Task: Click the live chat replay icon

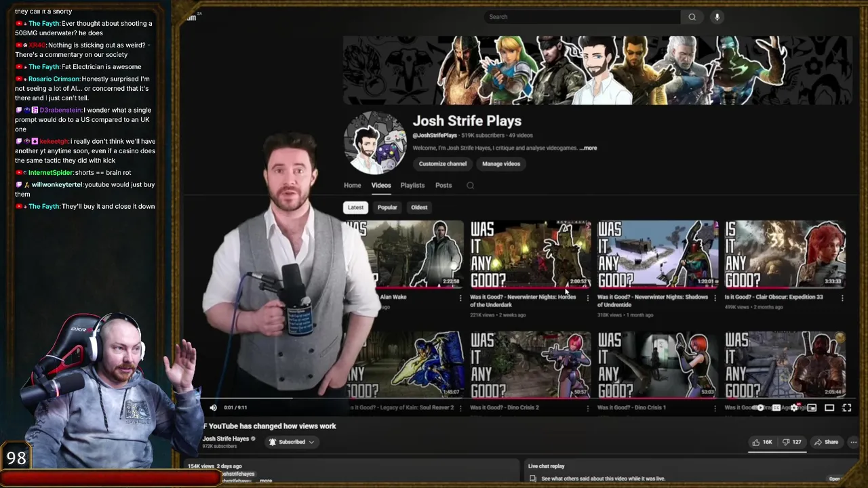Action: (x=534, y=479)
